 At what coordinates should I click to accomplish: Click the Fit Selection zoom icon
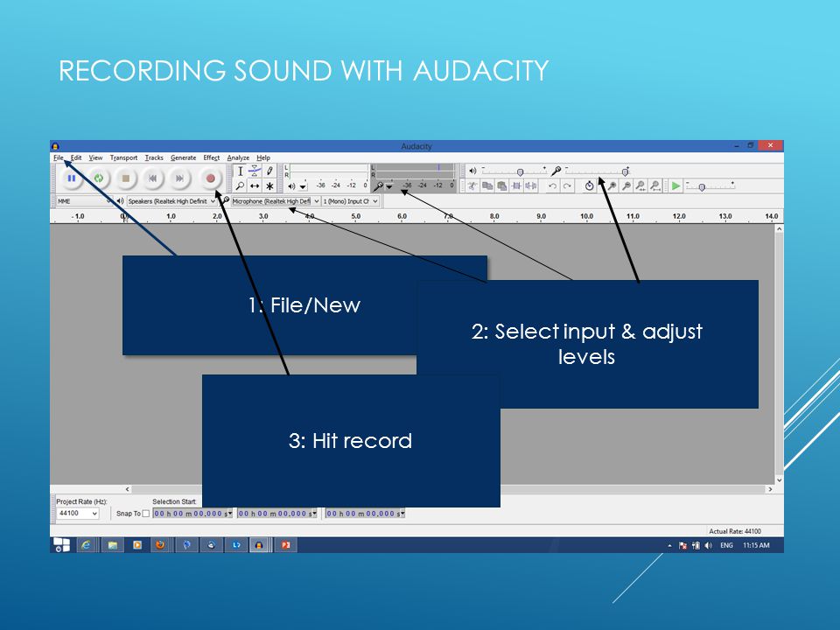(x=640, y=185)
